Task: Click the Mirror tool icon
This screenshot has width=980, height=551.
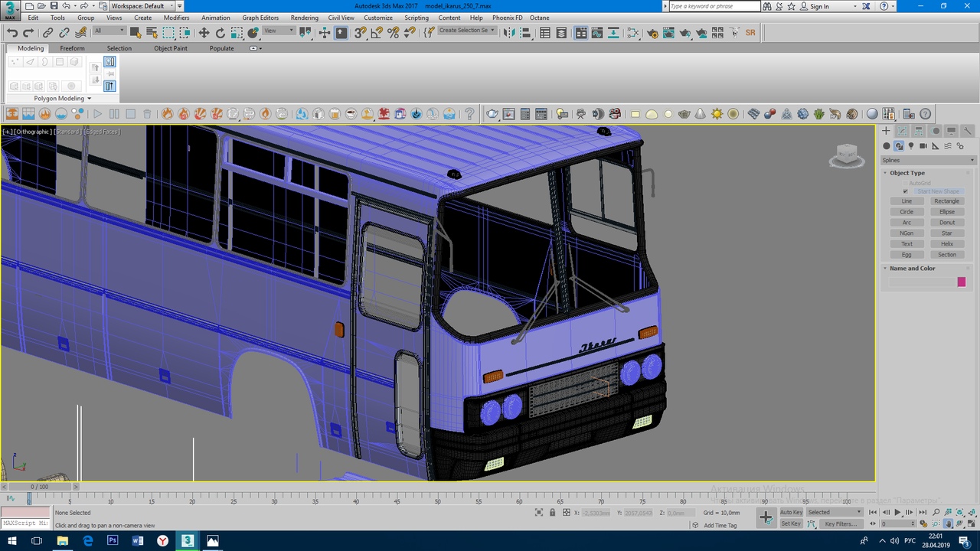Action: [508, 33]
